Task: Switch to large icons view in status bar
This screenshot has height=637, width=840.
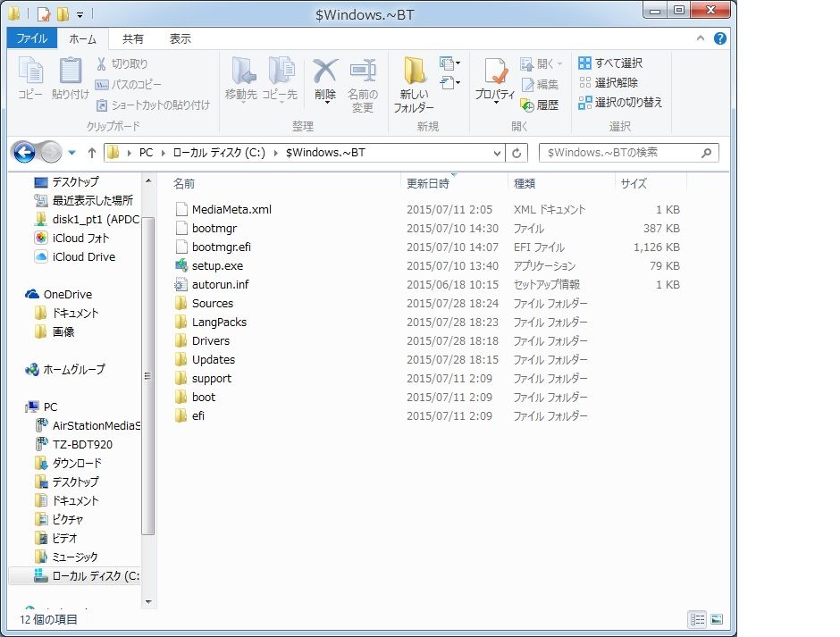Action: (717, 620)
